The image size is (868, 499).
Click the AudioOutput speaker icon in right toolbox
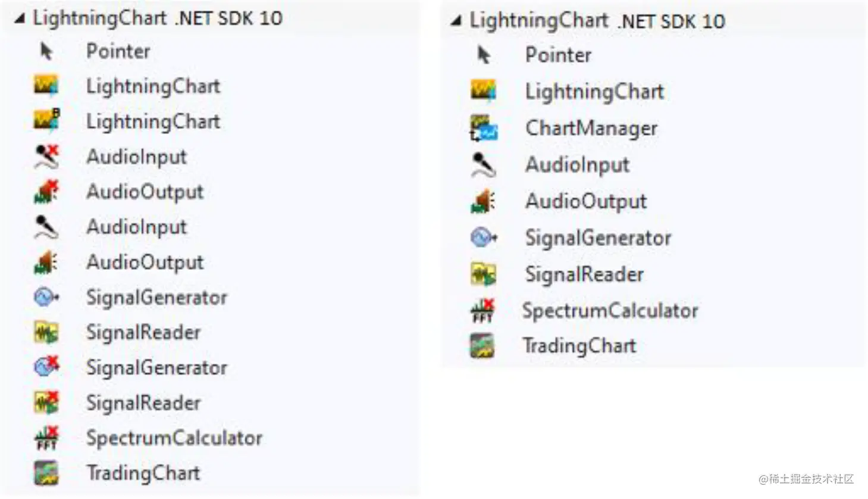tap(484, 201)
